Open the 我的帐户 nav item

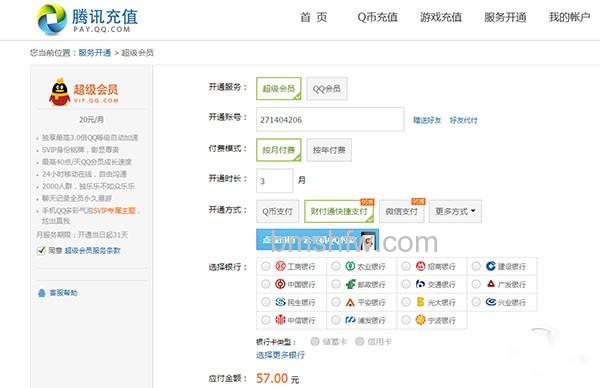coord(570,17)
